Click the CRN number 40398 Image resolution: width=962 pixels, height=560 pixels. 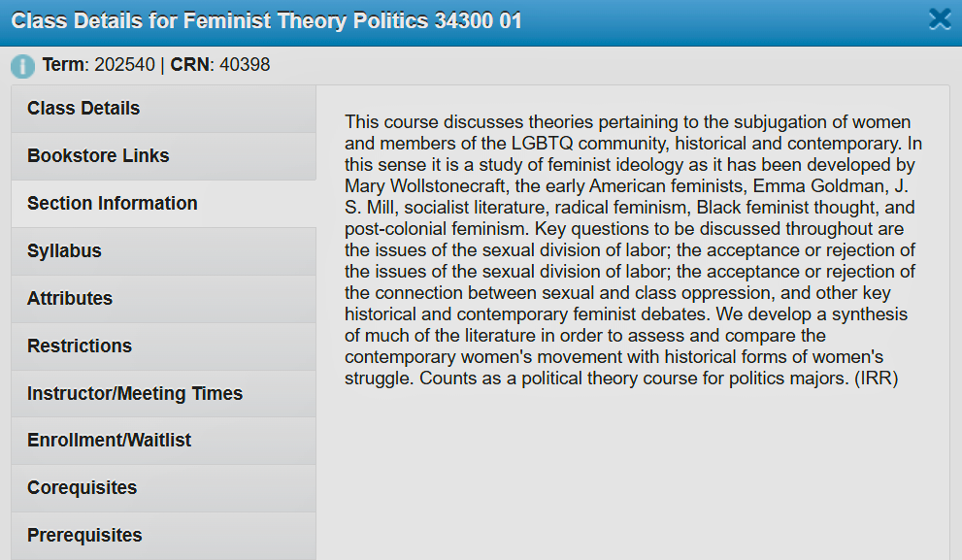245,64
